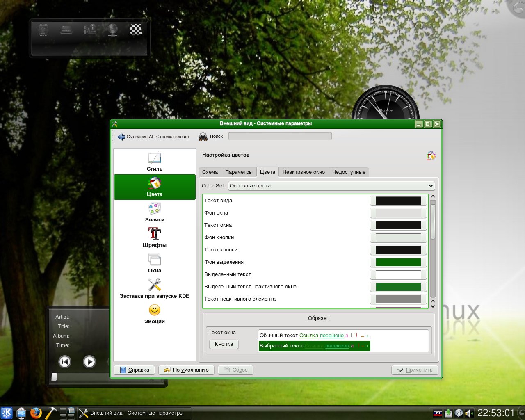Click play in the media player widget

coord(89,361)
